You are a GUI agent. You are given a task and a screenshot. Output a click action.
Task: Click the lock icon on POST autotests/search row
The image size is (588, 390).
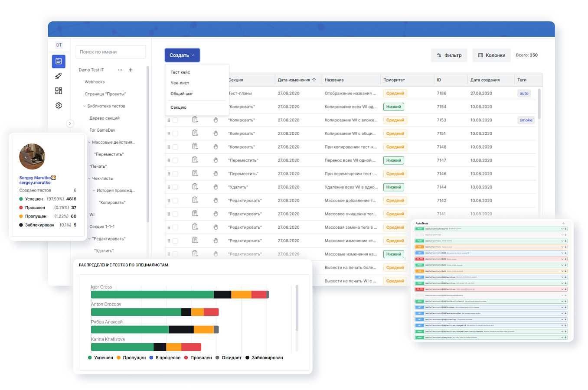click(565, 229)
